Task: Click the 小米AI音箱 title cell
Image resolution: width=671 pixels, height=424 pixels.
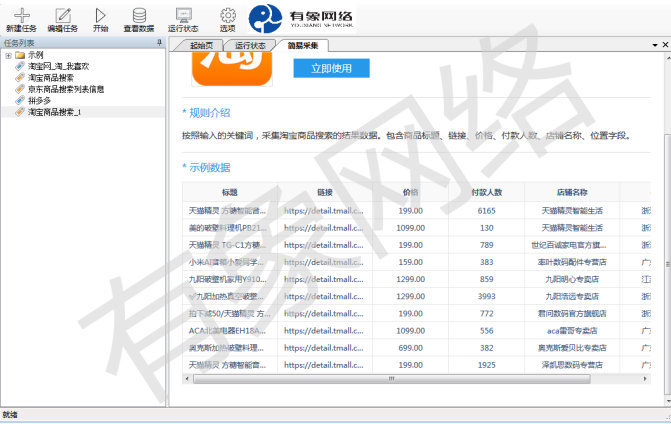Action: click(x=230, y=262)
